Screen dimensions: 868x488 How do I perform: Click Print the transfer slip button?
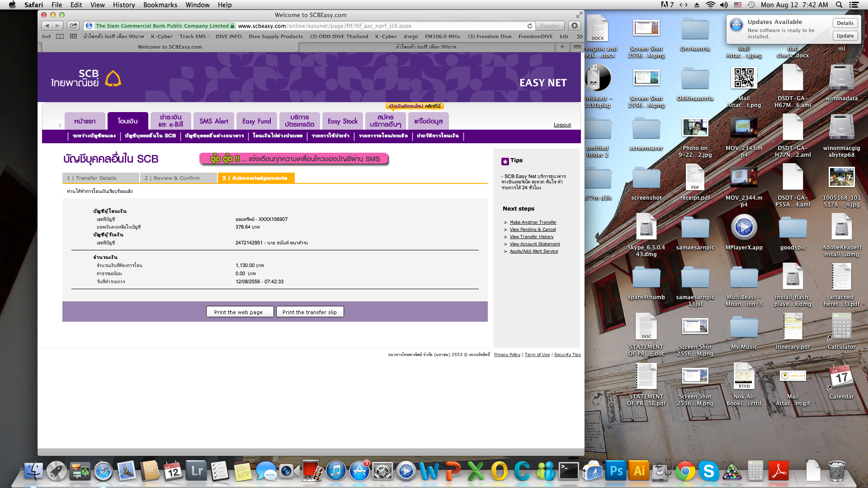coord(310,312)
